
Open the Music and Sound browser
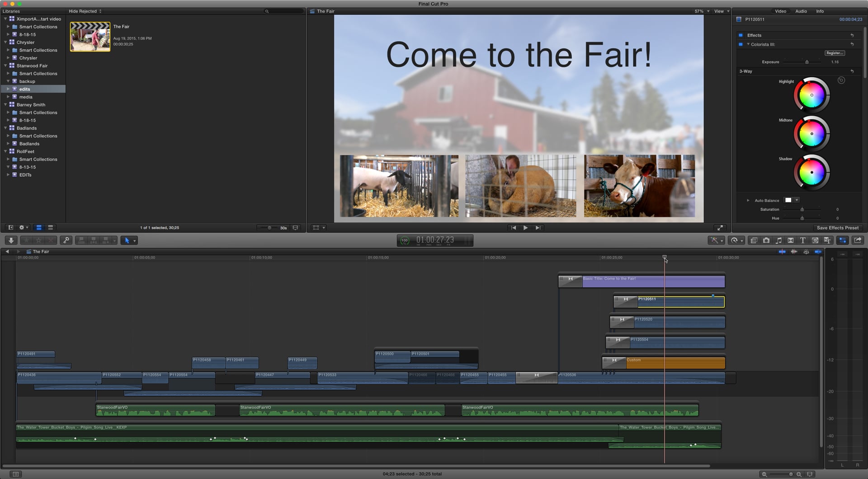[778, 240]
